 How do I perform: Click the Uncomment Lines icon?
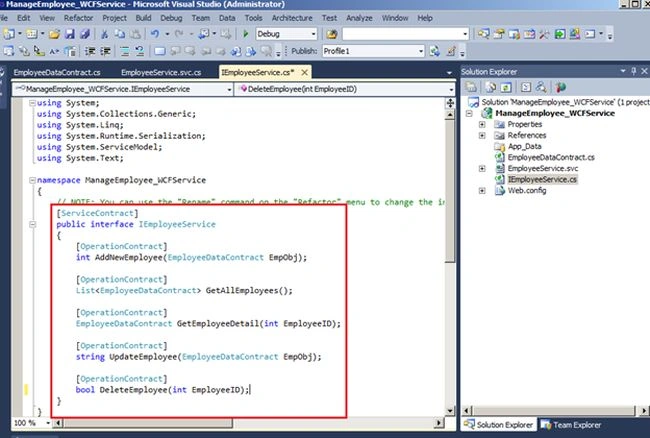point(140,51)
